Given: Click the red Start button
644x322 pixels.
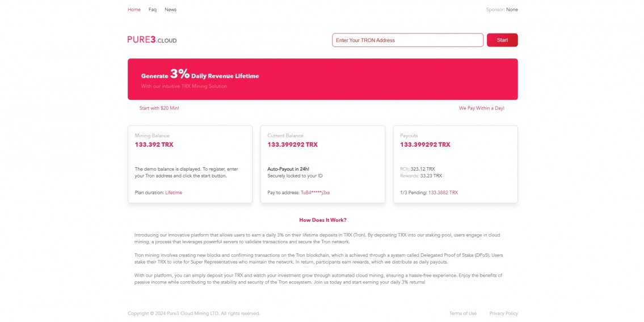Looking at the screenshot, I should coord(502,40).
